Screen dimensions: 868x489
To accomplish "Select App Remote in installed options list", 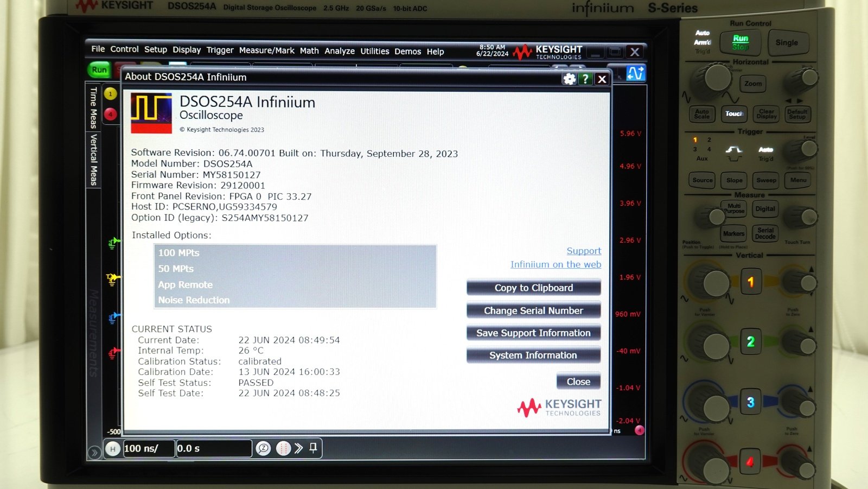I will click(295, 284).
